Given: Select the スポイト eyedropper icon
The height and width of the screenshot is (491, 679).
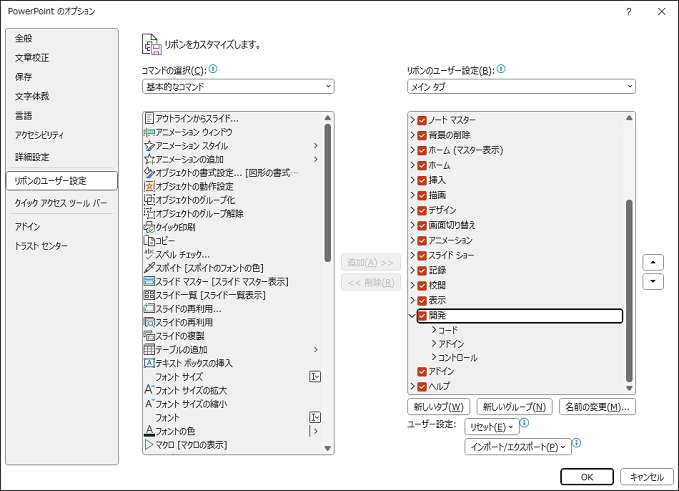Looking at the screenshot, I should click(149, 268).
